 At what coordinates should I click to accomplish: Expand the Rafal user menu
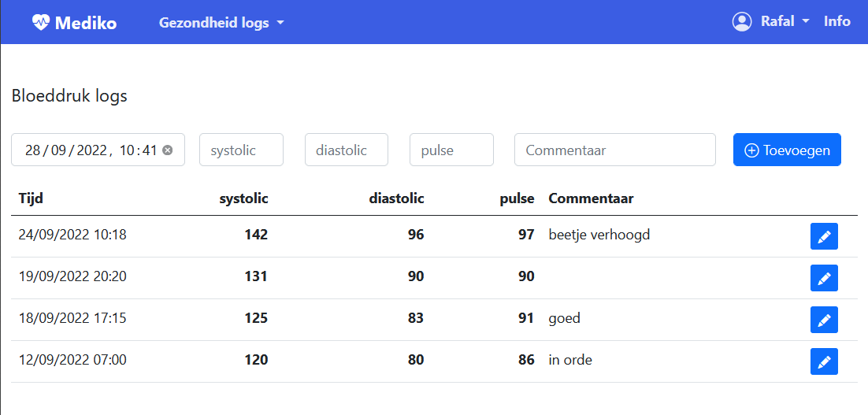pos(784,22)
